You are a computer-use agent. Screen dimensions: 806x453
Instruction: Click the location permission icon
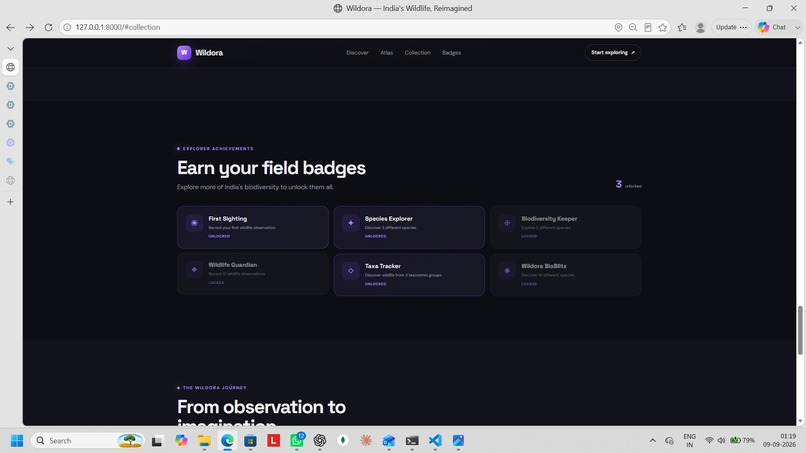618,27
